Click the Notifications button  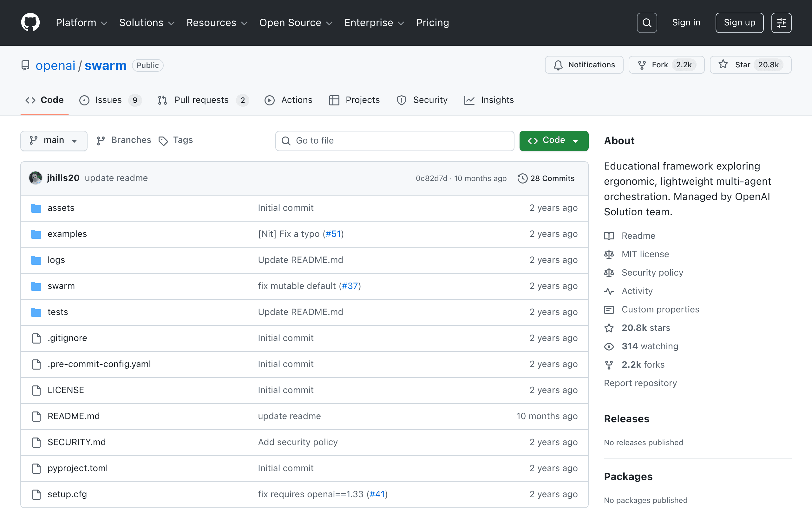[x=584, y=65]
